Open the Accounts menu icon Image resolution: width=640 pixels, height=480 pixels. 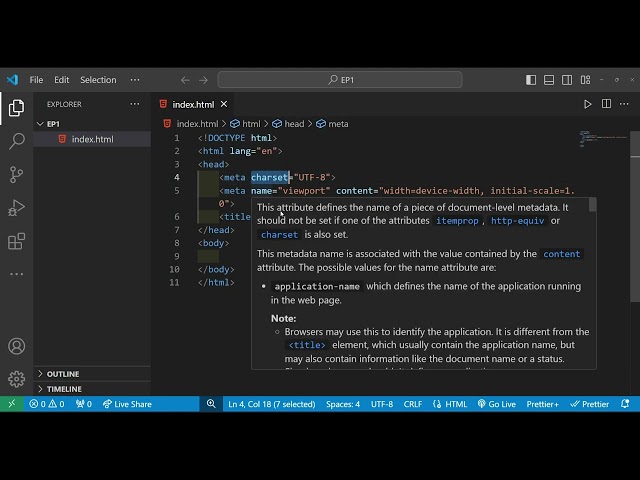(x=16, y=346)
